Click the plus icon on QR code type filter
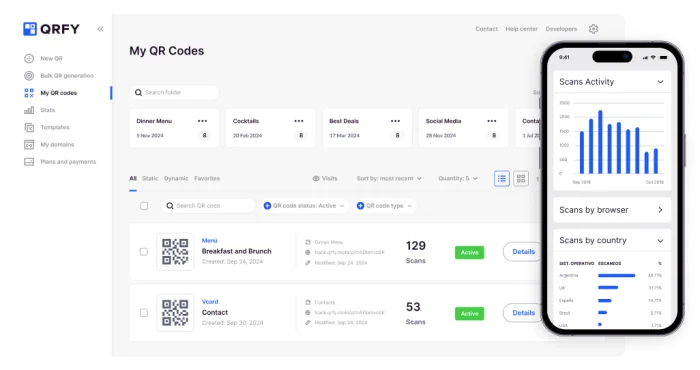This screenshot has height=370, width=700. pyautogui.click(x=360, y=206)
